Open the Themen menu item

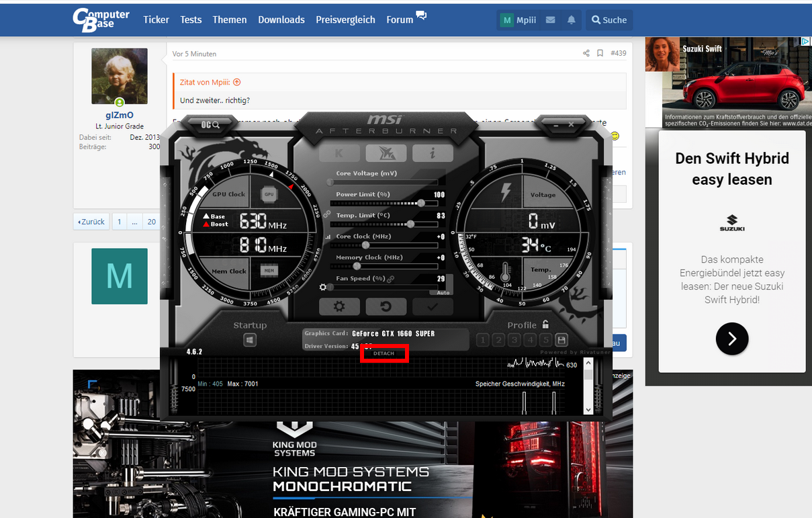[x=230, y=19]
